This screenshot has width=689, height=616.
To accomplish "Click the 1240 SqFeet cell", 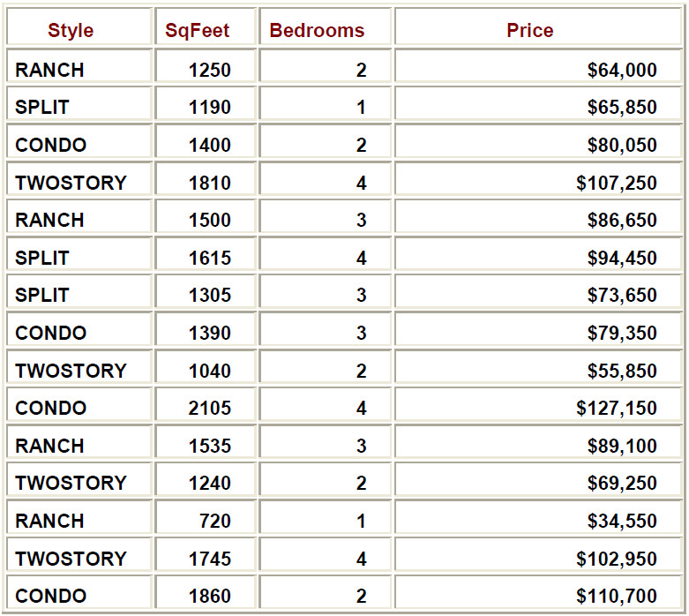I will pos(210,483).
